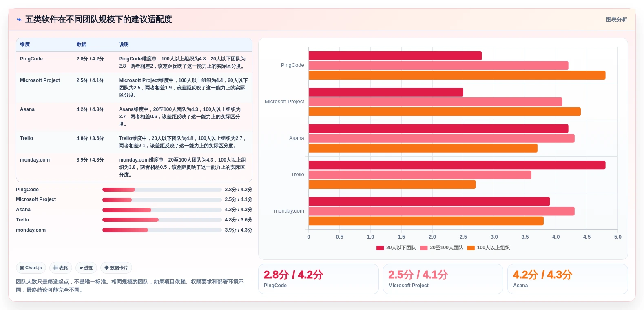This screenshot has height=310, width=644.
Task: Click the PingCode 2.8分 / 4.2分 data card
Action: 319,279
